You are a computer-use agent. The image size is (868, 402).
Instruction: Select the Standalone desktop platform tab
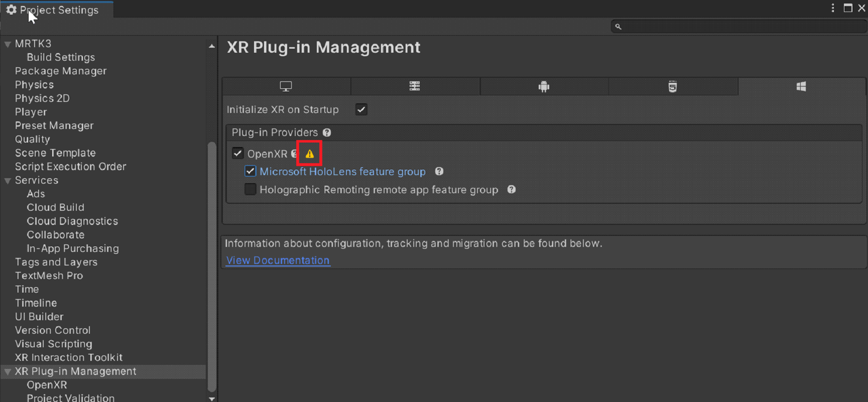click(x=286, y=86)
